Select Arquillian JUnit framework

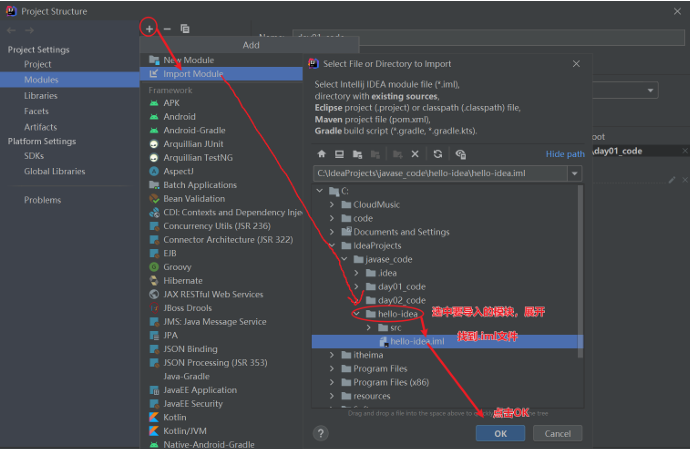(x=193, y=144)
